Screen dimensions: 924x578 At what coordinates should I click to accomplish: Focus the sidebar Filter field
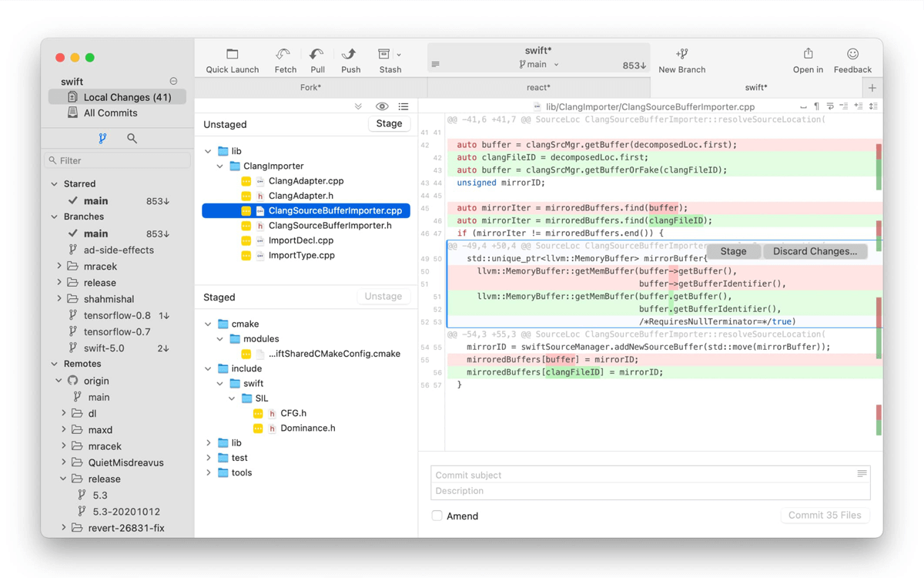point(117,160)
